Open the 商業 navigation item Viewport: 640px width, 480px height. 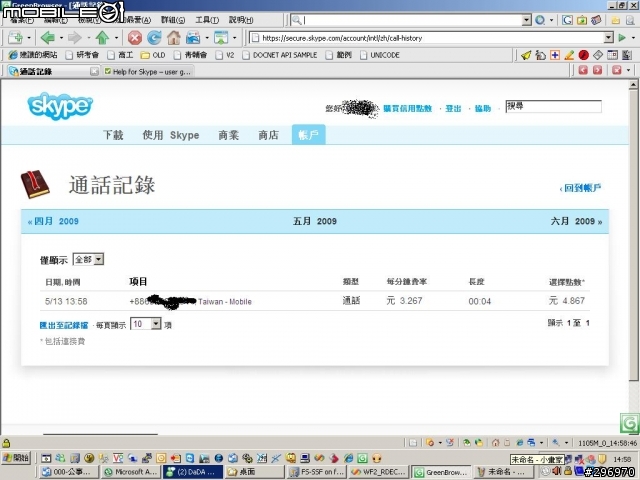coord(229,135)
